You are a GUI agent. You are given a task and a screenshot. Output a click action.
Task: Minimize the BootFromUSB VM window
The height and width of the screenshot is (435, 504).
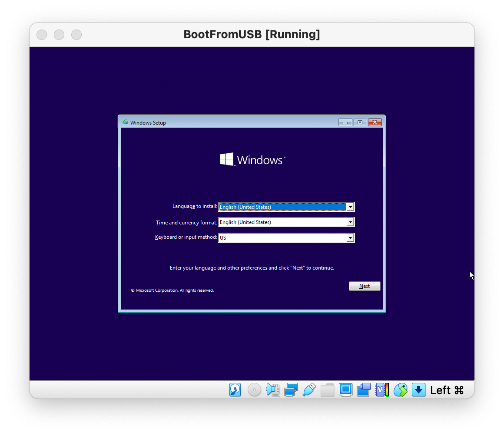[59, 35]
